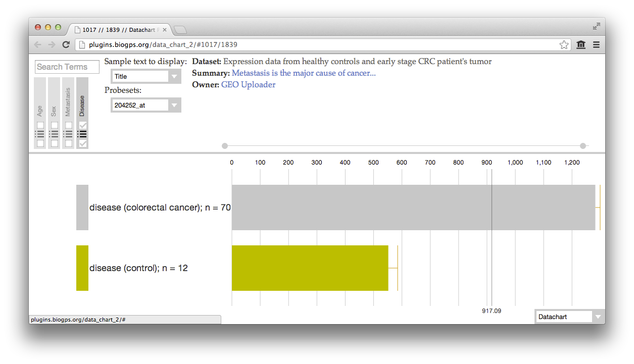The height and width of the screenshot is (364, 634).
Task: Open the Probesets dropdown showing 204252_at
Action: pyautogui.click(x=146, y=105)
